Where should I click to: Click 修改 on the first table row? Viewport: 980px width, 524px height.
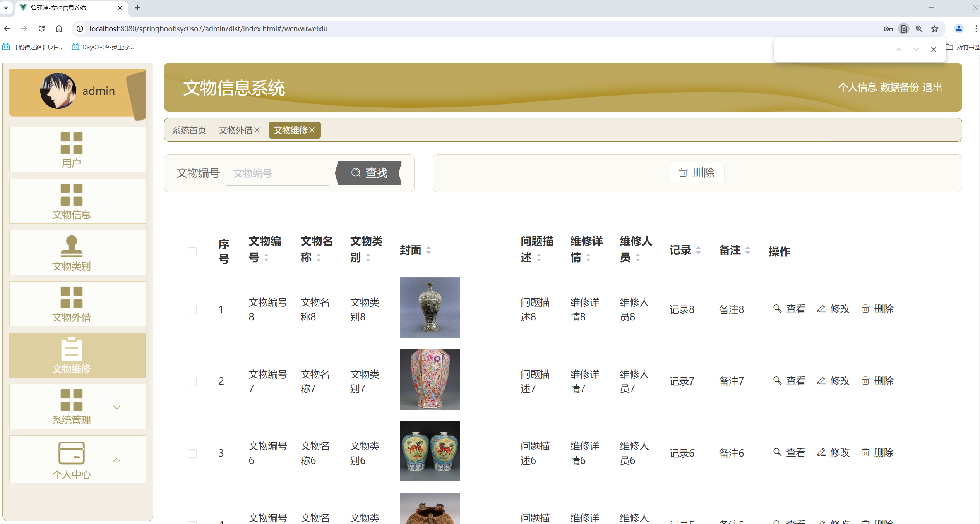pyautogui.click(x=833, y=309)
